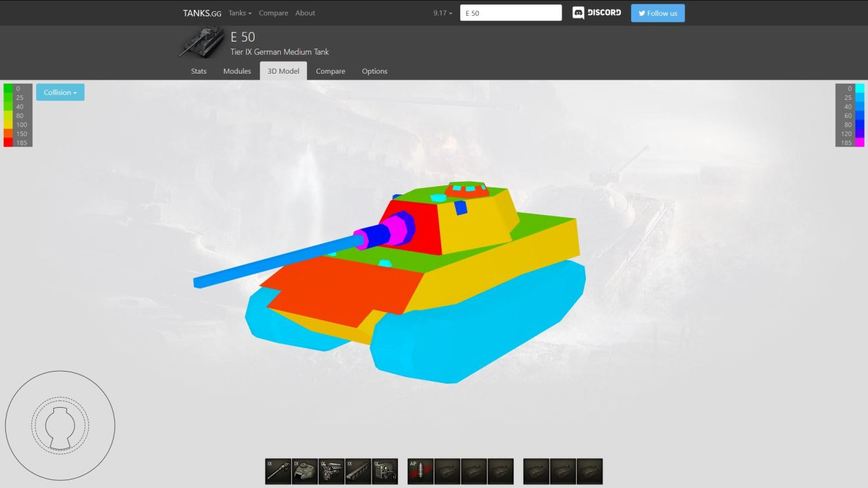Click the red 185 armor legend swatch

point(8,143)
